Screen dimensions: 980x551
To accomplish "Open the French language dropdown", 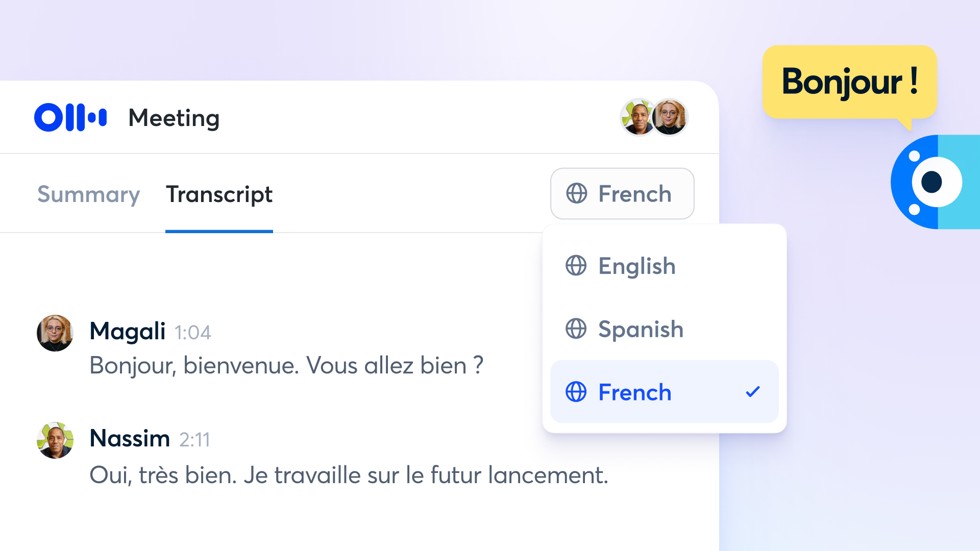I will tap(622, 194).
